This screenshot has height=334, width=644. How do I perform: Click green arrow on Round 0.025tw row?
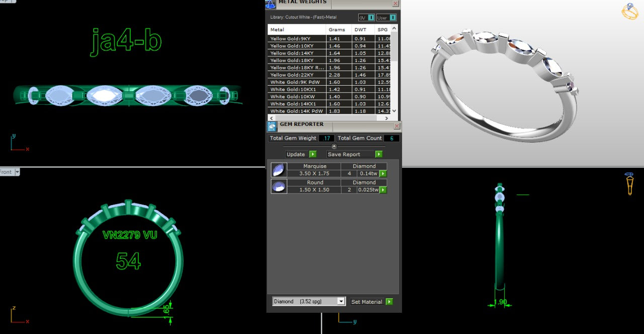click(383, 190)
